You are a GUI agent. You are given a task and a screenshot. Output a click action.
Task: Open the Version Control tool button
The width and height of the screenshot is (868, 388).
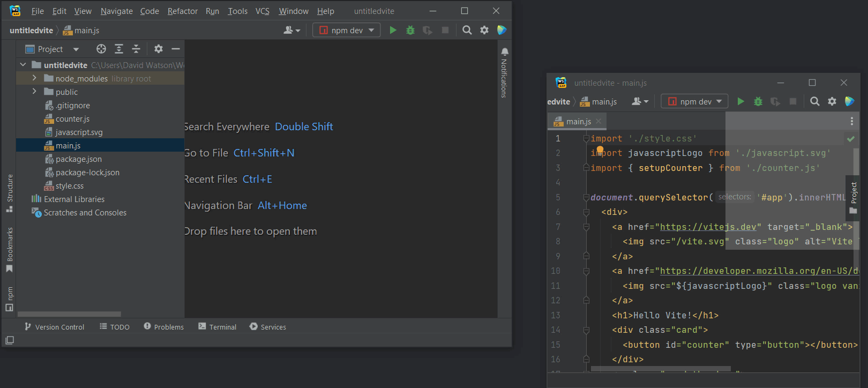(54, 327)
